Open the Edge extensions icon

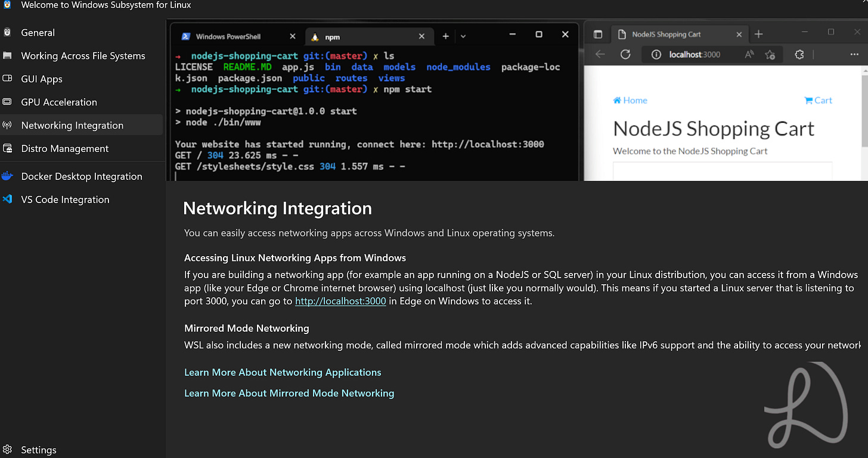(800, 54)
